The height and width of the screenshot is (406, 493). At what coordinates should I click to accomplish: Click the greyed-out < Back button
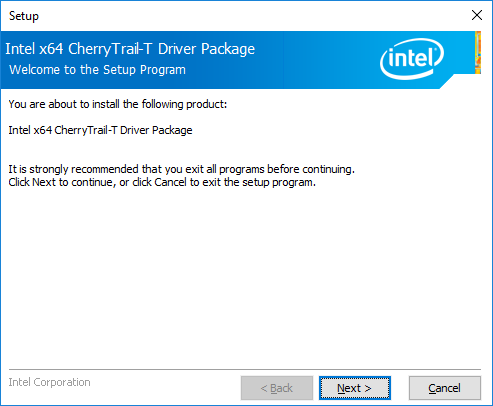click(277, 388)
